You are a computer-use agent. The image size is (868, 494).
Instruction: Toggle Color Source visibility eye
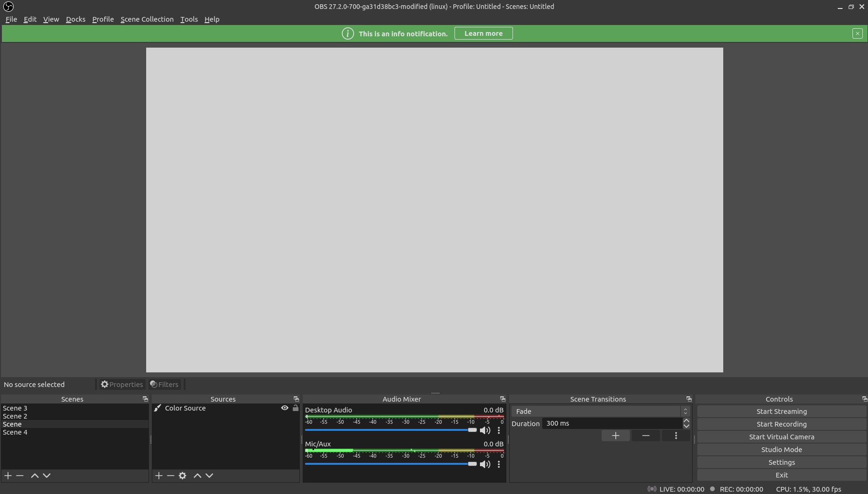(284, 408)
